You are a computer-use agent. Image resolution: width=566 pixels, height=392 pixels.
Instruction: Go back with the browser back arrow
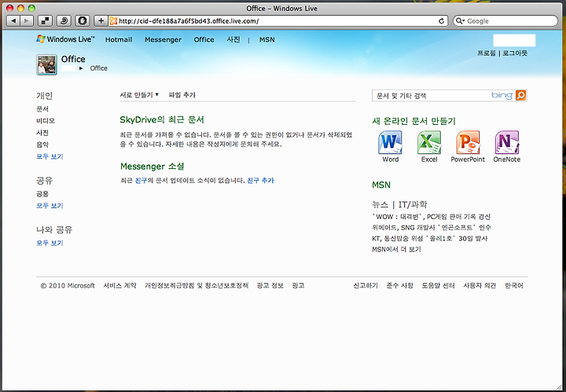(13, 21)
